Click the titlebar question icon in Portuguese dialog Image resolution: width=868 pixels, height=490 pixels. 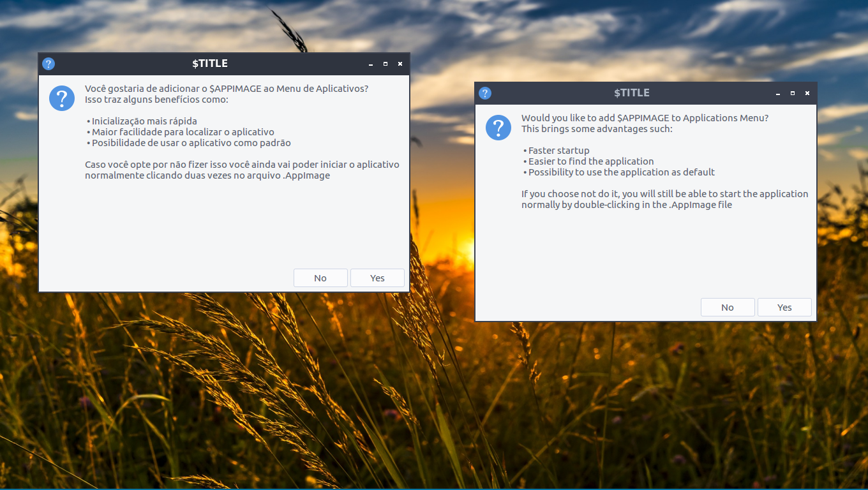[49, 64]
